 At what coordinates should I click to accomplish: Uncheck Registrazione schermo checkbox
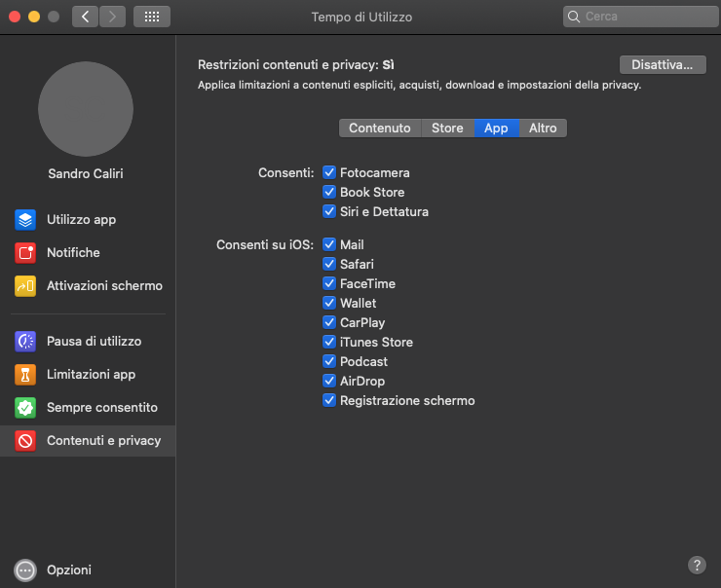click(329, 400)
